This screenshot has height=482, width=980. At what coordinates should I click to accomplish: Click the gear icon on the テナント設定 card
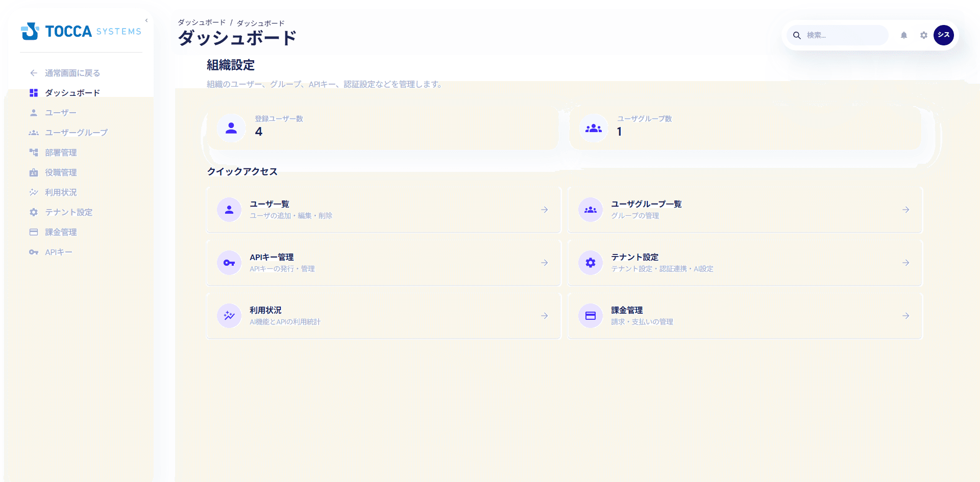pos(590,263)
